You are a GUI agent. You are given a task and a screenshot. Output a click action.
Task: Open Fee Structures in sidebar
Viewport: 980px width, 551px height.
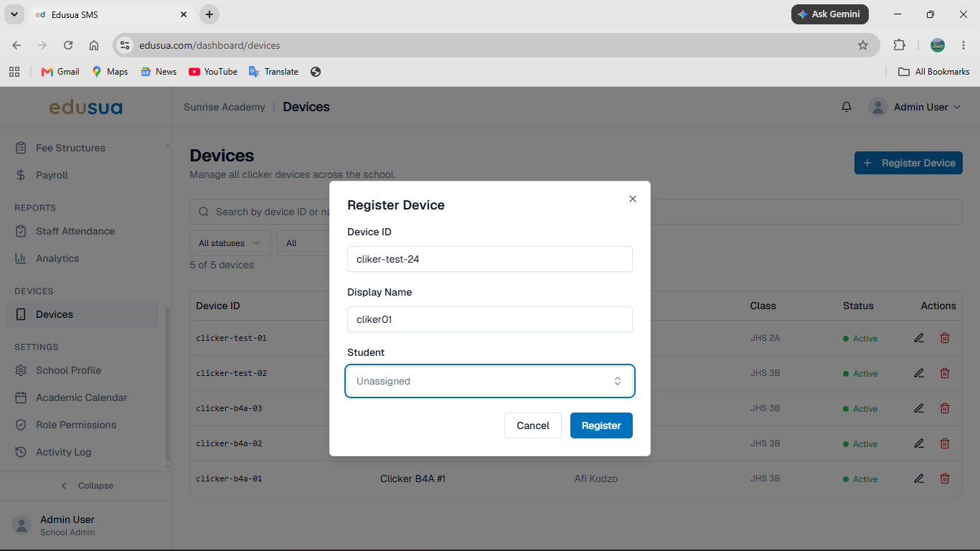(83, 148)
